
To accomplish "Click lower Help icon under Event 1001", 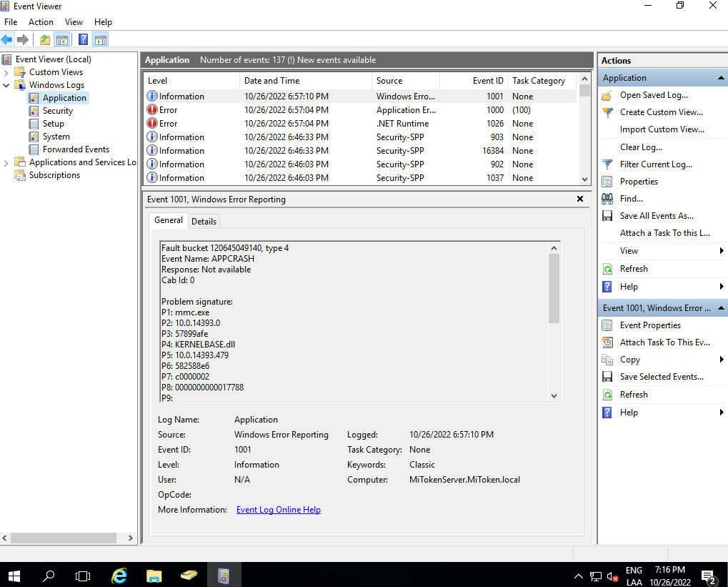I will coord(607,413).
